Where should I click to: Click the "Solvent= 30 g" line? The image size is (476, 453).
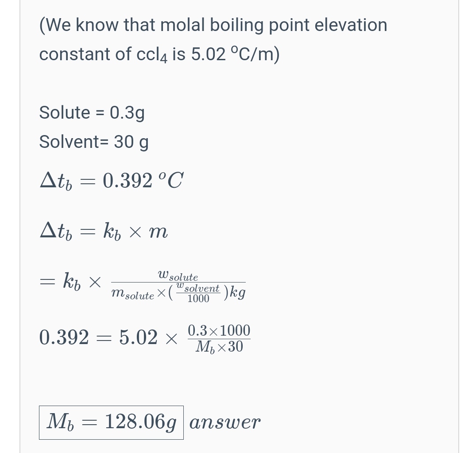pyautogui.click(x=94, y=142)
